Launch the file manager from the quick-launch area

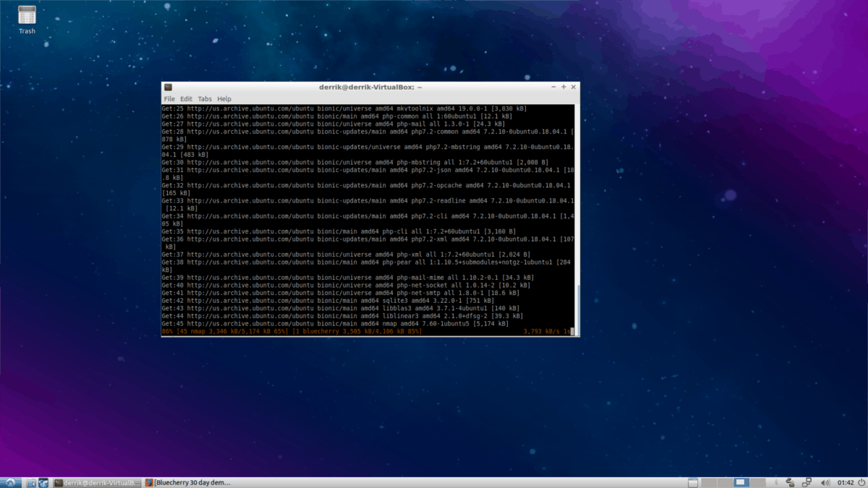[30, 481]
